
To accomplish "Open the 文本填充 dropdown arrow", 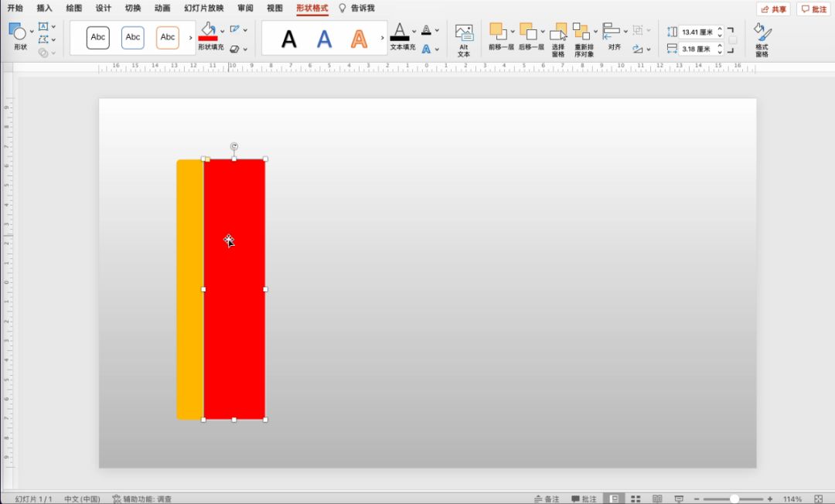I will 414,31.
